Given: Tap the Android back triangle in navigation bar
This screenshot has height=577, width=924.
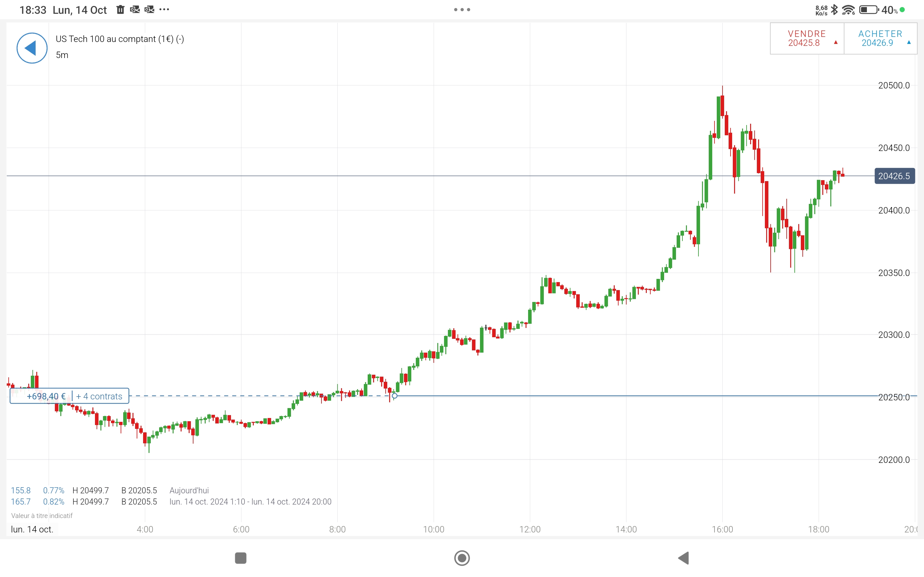Looking at the screenshot, I should coord(683,558).
